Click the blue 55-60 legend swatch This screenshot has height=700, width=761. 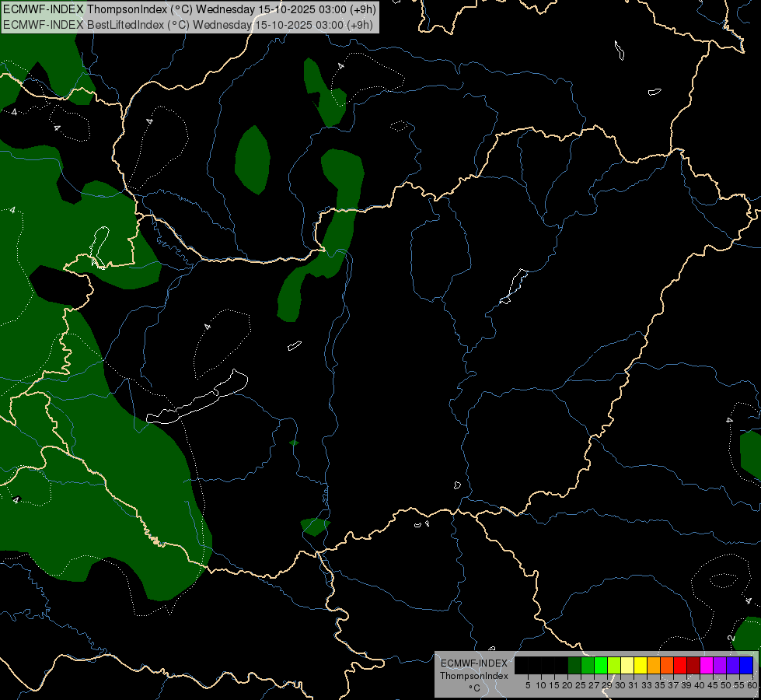(x=746, y=665)
